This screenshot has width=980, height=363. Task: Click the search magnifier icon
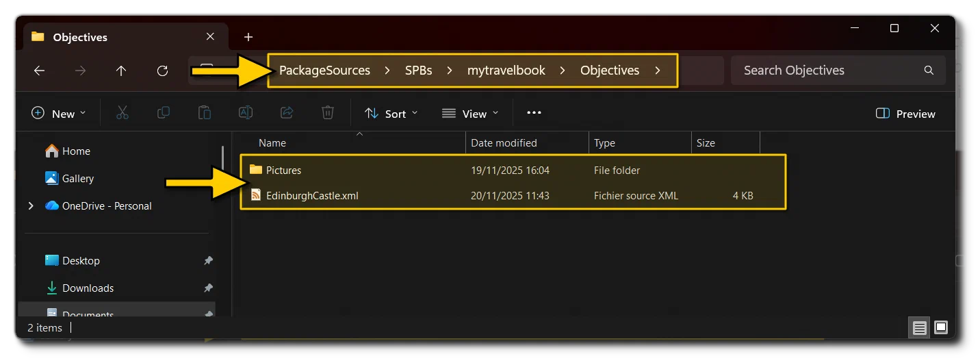929,71
